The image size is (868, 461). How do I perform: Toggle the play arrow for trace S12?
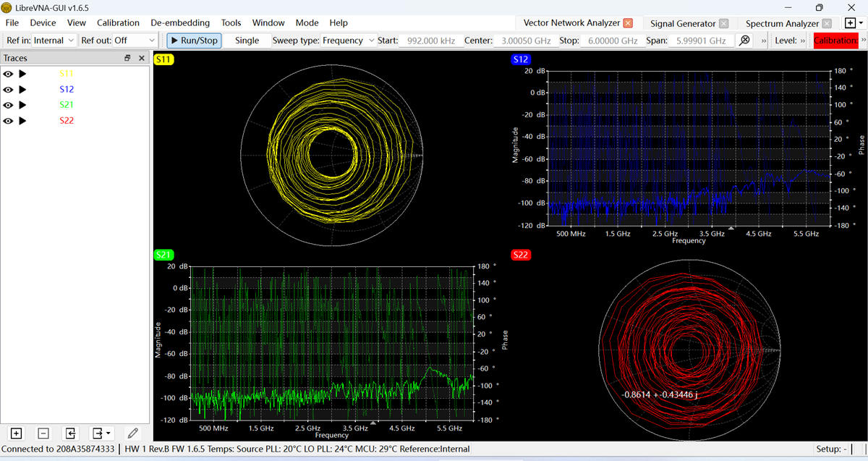(22, 90)
